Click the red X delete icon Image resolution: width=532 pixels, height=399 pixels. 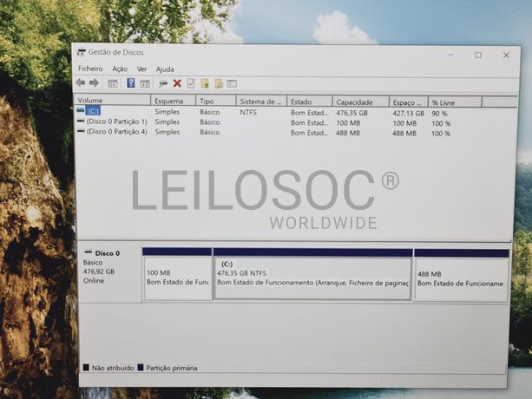pyautogui.click(x=177, y=83)
